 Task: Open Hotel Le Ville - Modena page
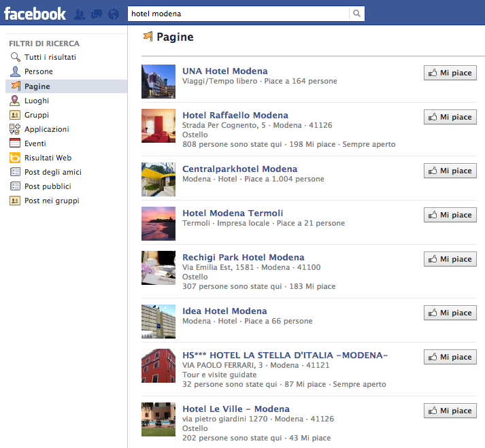pos(236,409)
